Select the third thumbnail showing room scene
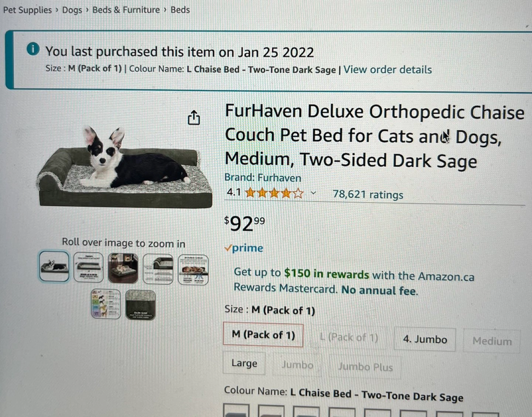Screen dimensions: 532x417 [x=123, y=268]
